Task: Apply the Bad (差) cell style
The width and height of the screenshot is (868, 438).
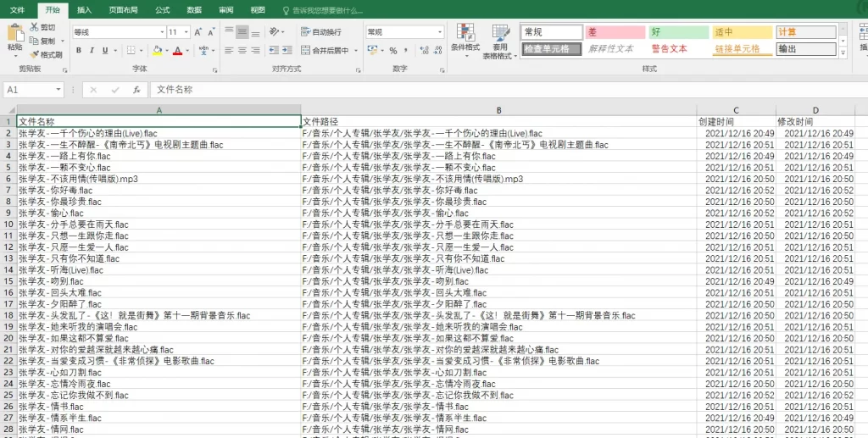Action: click(x=615, y=32)
